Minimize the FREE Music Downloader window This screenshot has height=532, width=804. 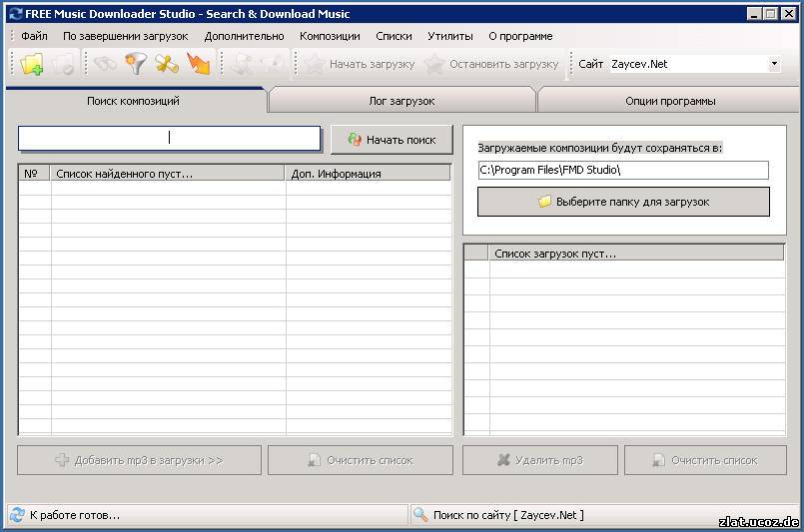pos(754,14)
